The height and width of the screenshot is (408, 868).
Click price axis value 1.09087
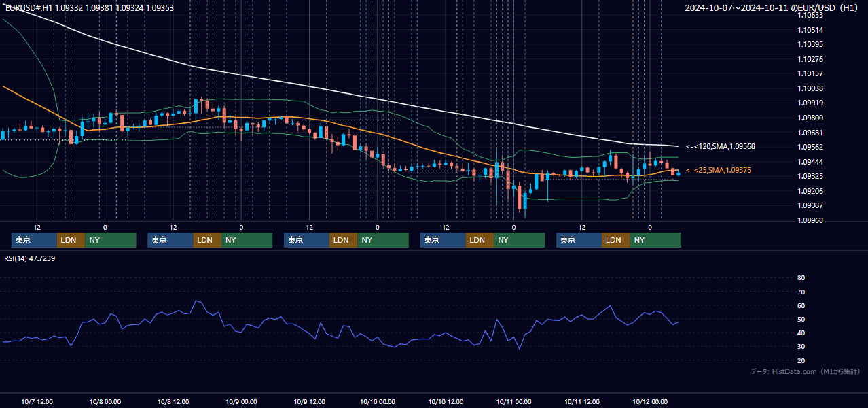click(810, 205)
